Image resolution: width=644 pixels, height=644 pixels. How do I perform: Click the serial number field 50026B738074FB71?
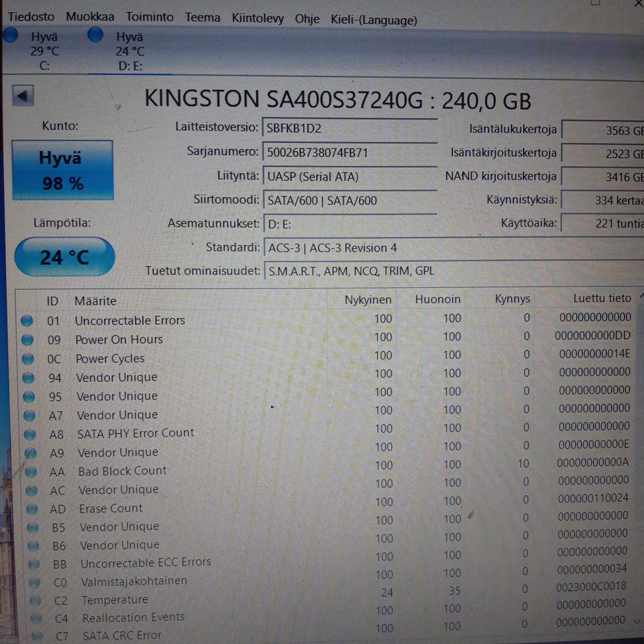[x=350, y=152]
